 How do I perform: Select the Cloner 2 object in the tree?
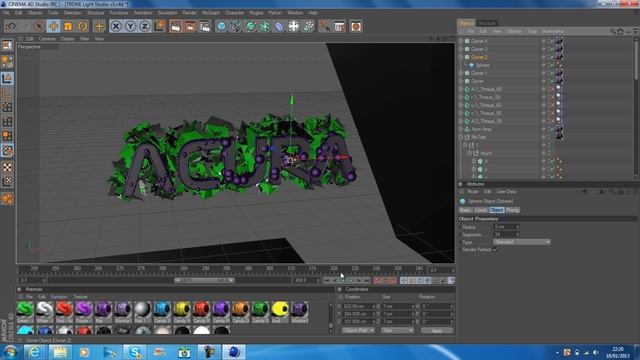pyautogui.click(x=479, y=58)
